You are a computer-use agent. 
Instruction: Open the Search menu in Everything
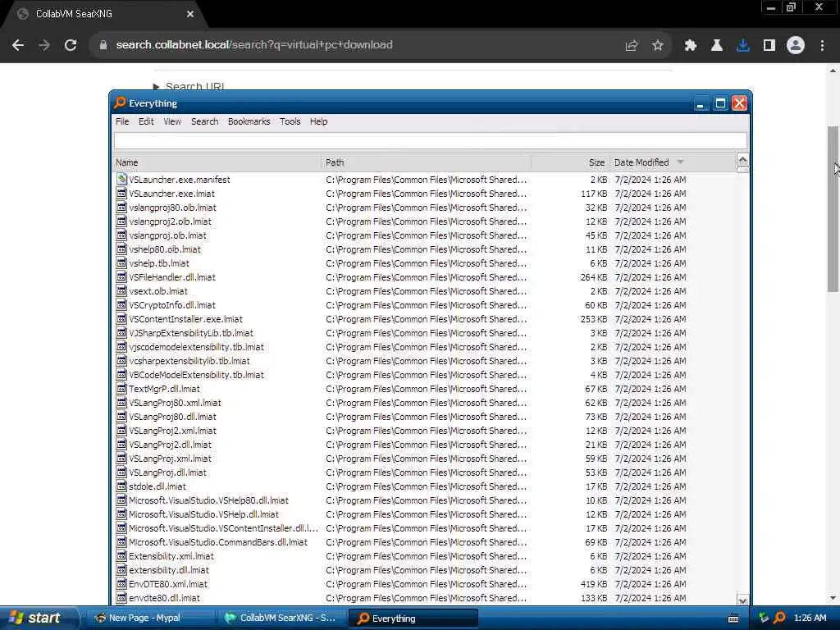coord(204,121)
